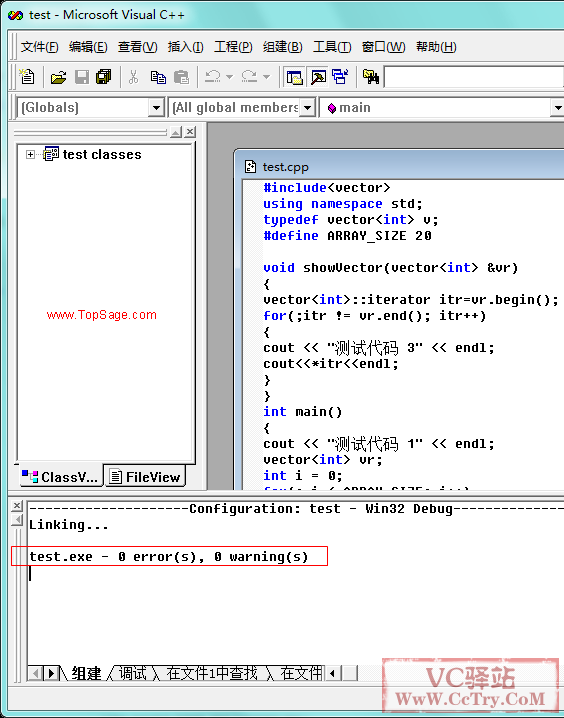This screenshot has height=718, width=564.
Task: Click the Undo arrow icon
Action: [x=212, y=76]
